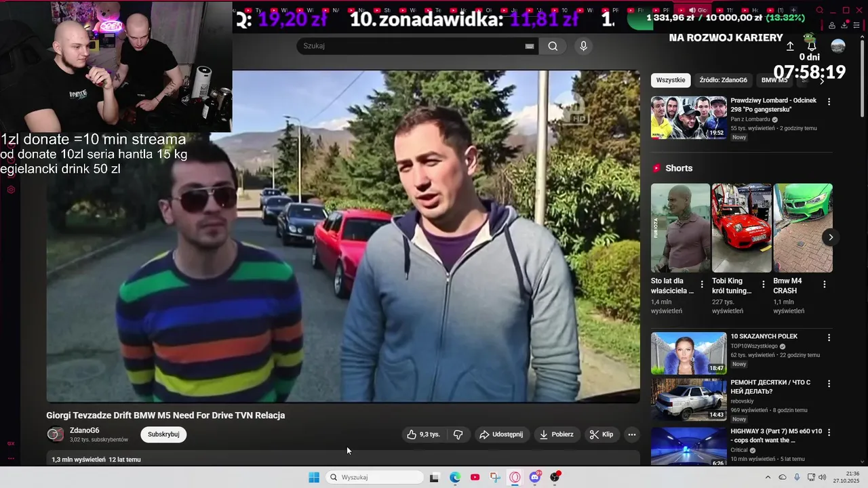Click the search magnifier button next to Szukaj
This screenshot has height=488, width=868.
(x=553, y=46)
